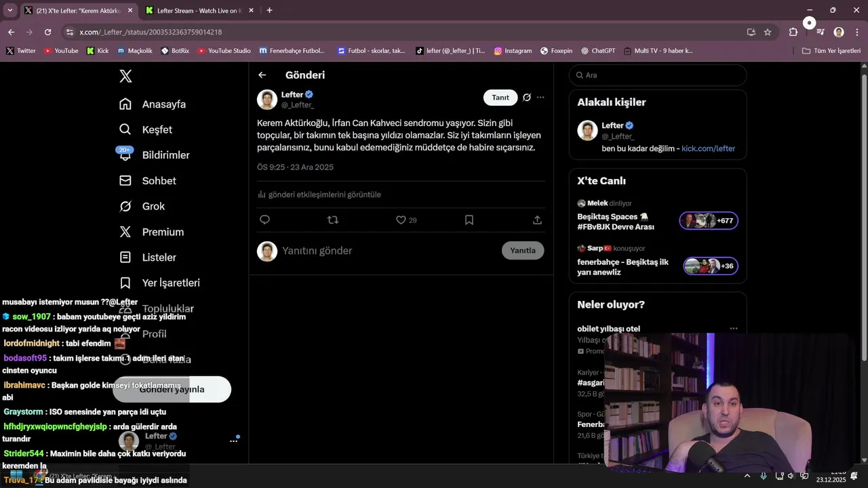This screenshot has height=488, width=868.
Task: Click the Ara search box
Action: coord(658,75)
